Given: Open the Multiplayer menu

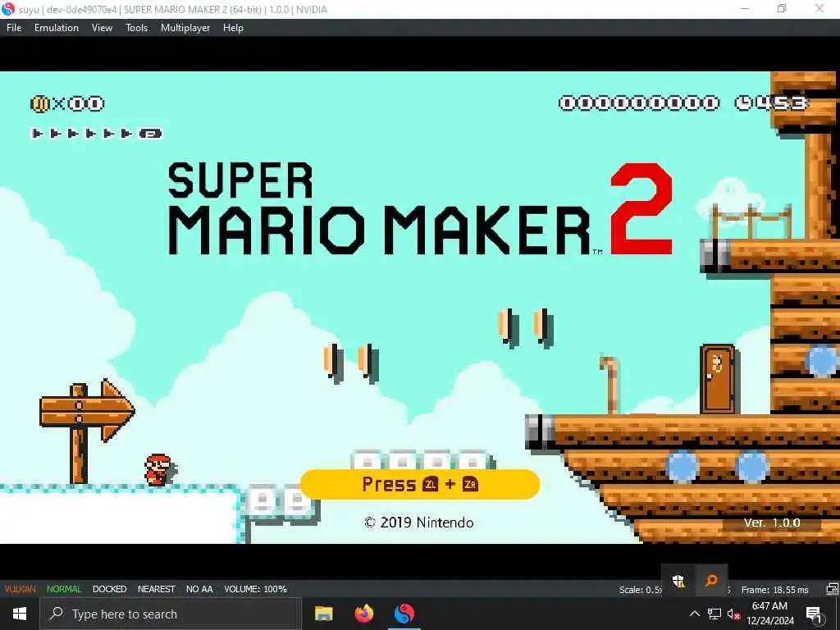Looking at the screenshot, I should [185, 28].
